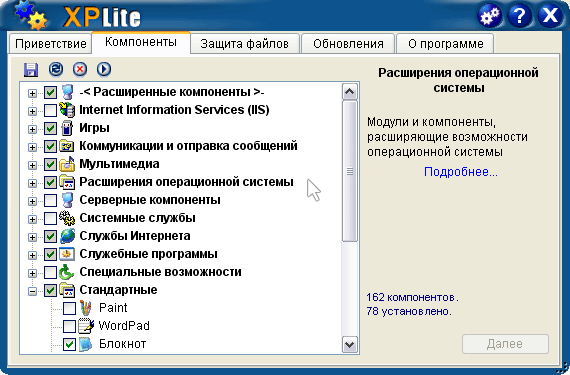This screenshot has height=375, width=570.
Task: Select the Специальные возможности label
Action: pyautogui.click(x=160, y=272)
